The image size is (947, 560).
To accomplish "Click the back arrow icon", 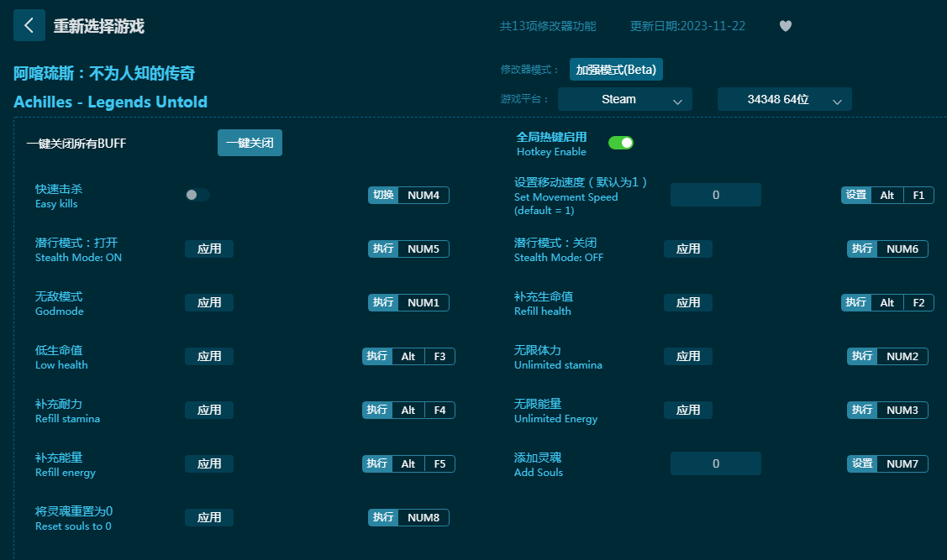I will (x=29, y=25).
